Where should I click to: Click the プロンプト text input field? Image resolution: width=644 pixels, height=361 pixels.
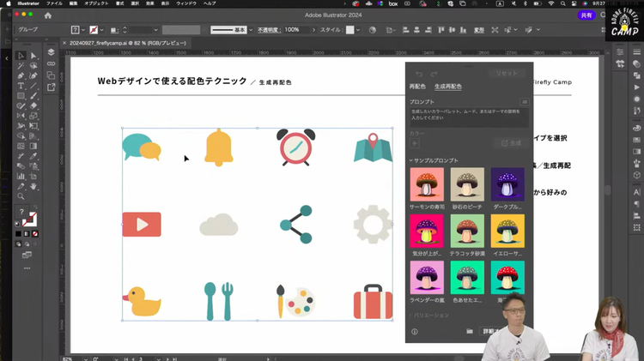(x=469, y=116)
